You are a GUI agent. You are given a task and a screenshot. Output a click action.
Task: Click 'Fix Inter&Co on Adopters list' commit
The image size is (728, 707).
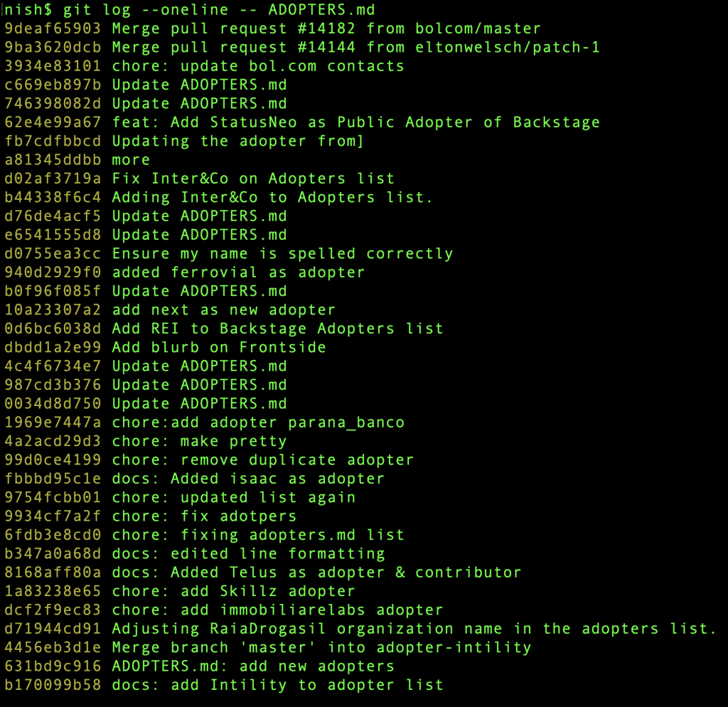[253, 179]
